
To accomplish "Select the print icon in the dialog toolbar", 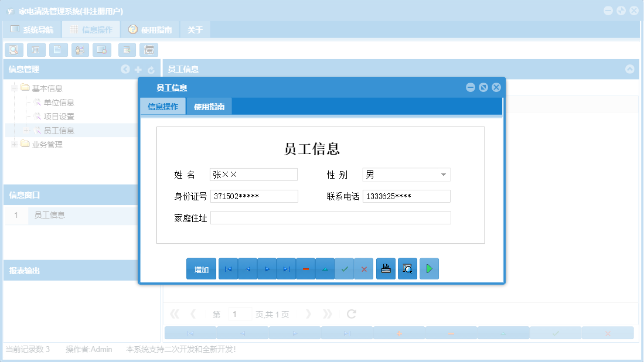I will point(386,268).
